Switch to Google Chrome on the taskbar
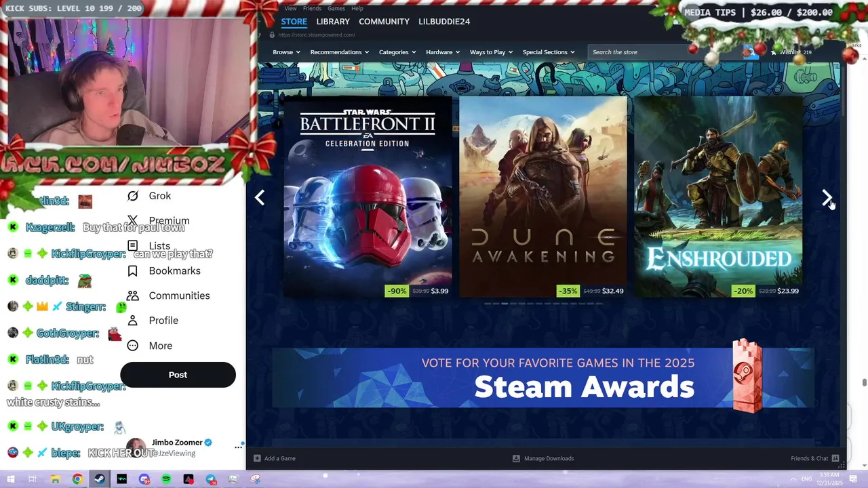 pos(77,479)
